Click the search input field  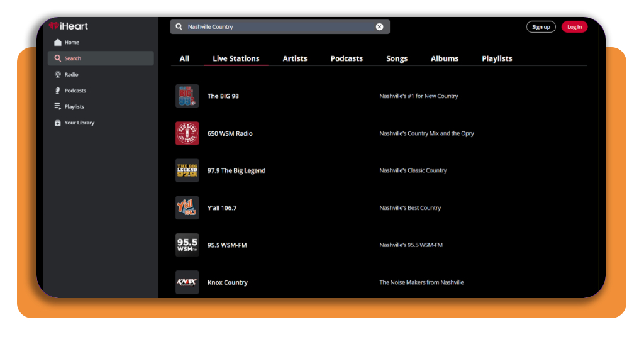coord(280,26)
